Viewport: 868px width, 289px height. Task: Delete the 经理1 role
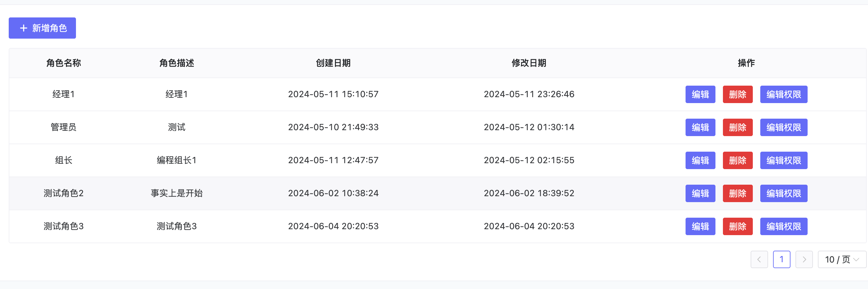click(x=738, y=94)
